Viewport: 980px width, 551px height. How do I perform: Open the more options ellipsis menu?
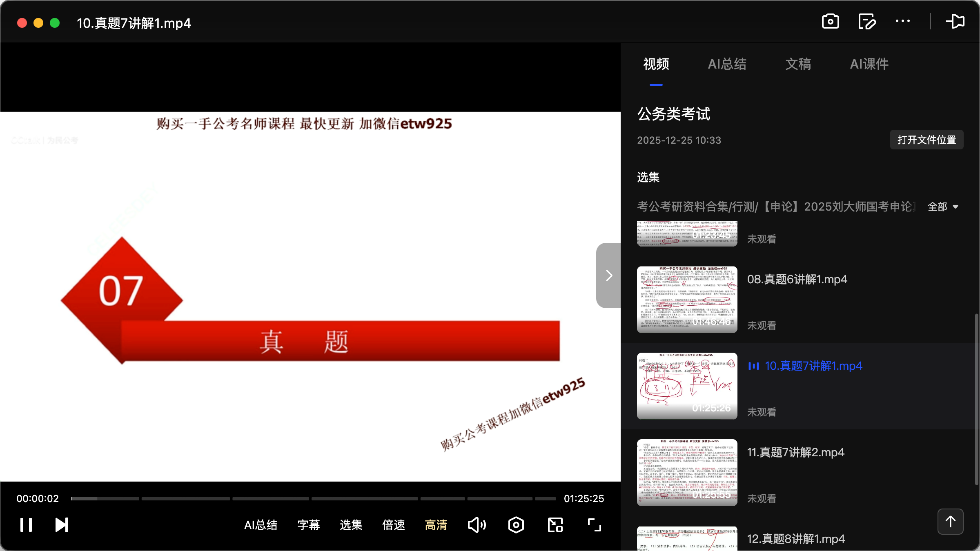click(903, 22)
